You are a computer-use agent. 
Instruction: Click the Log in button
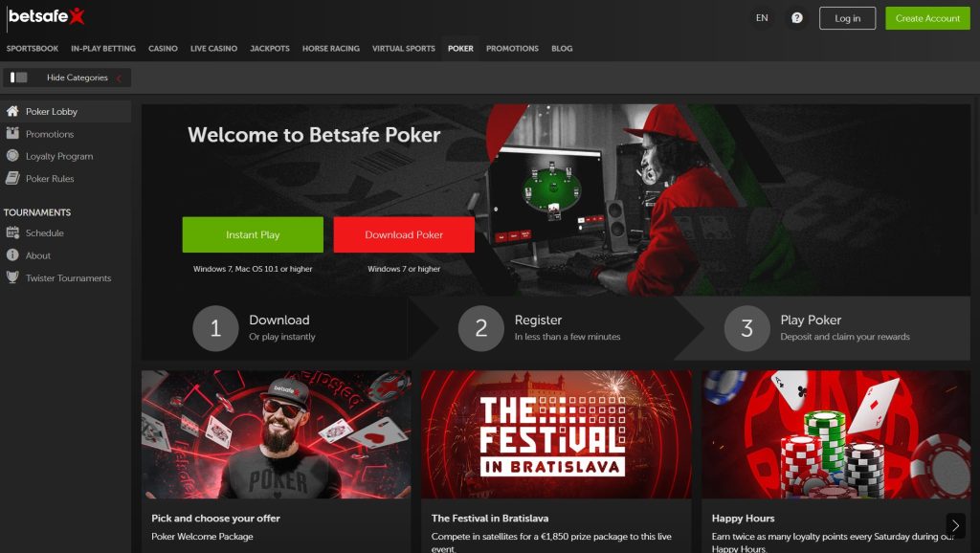pos(848,18)
